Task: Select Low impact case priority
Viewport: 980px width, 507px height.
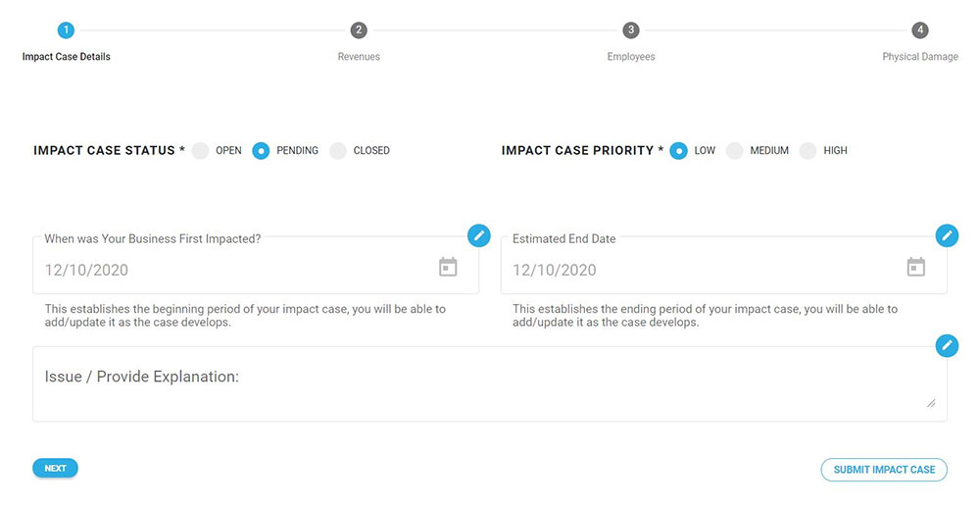Action: [x=678, y=151]
